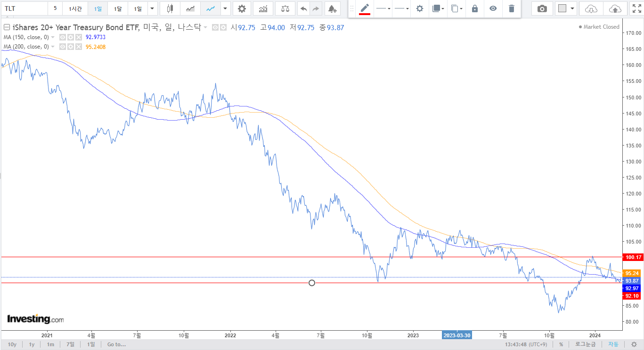
Task: Delete the selected drawing with trash icon
Action: [512, 8]
